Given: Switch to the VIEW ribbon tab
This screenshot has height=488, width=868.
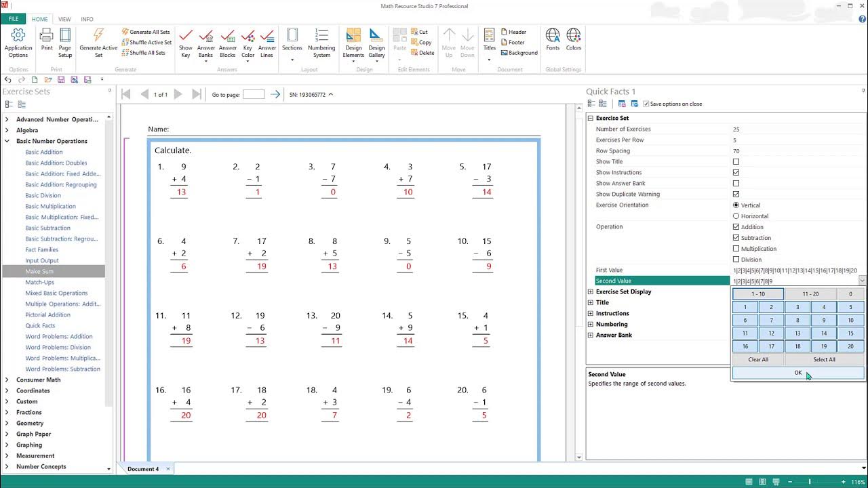Looking at the screenshot, I should [64, 19].
